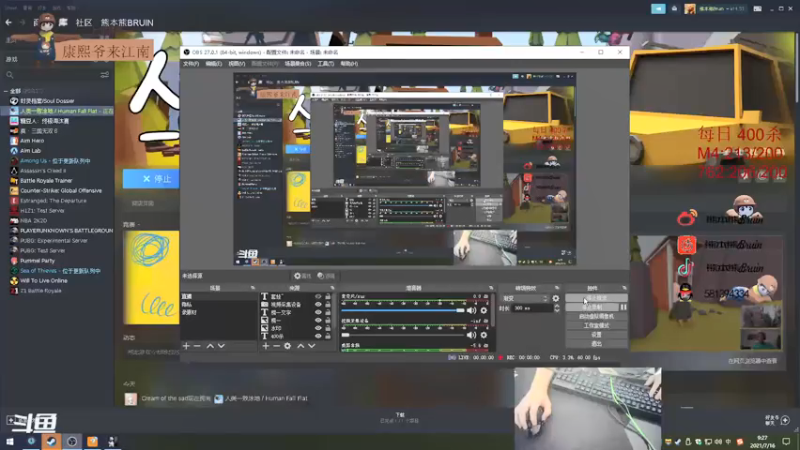800x450 pixels.
Task: Pop out the 混音器 dock panel
Action: (491, 288)
